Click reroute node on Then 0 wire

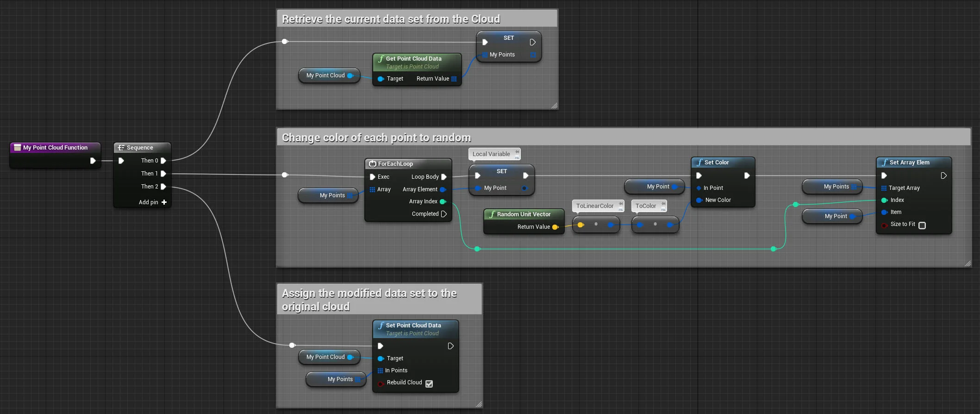click(285, 42)
